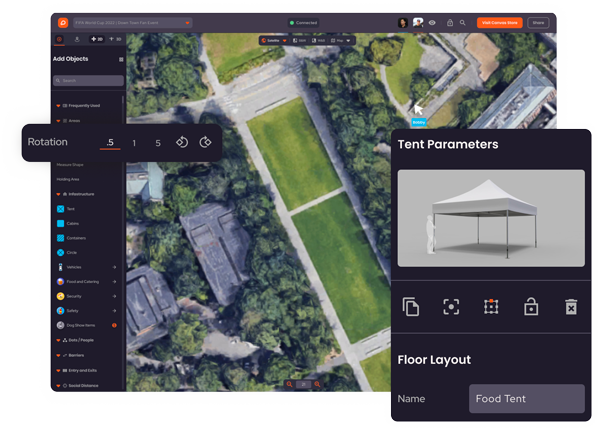Select the Circle object icon

(x=60, y=252)
